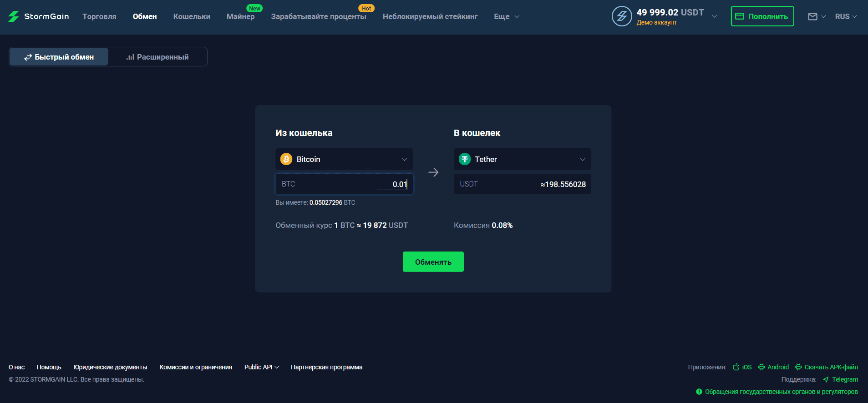Open the Майнер section

click(x=241, y=16)
